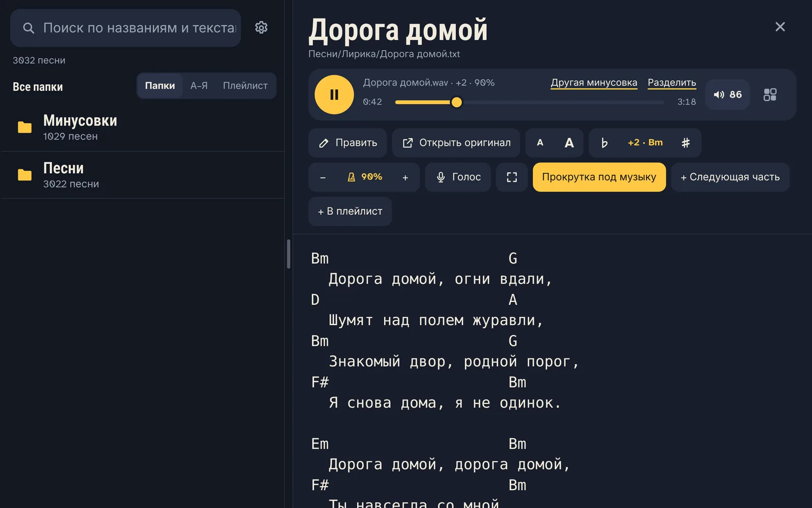This screenshot has height=508, width=812.
Task: Transpose down with the flat symbol
Action: tap(604, 143)
